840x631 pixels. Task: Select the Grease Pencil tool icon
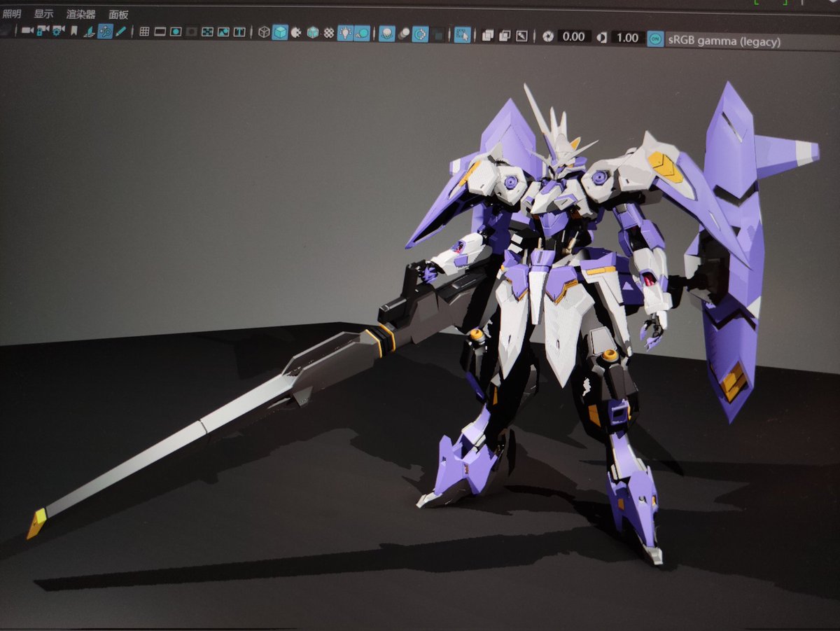tap(120, 31)
